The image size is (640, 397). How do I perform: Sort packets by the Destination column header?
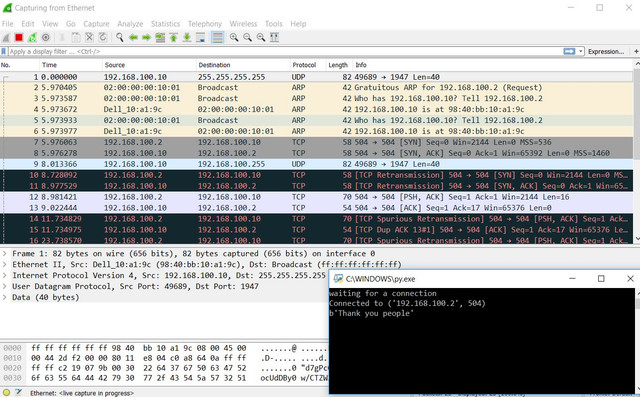click(x=242, y=65)
